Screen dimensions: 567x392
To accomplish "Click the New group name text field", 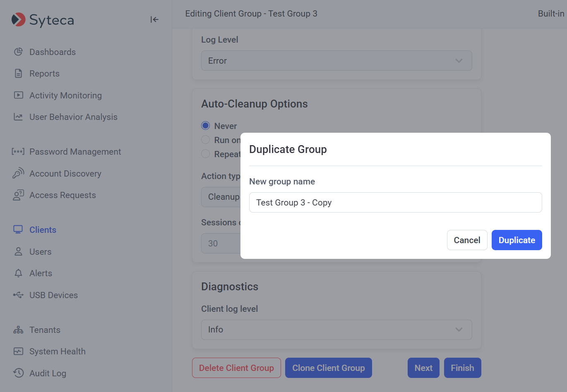I will [395, 203].
